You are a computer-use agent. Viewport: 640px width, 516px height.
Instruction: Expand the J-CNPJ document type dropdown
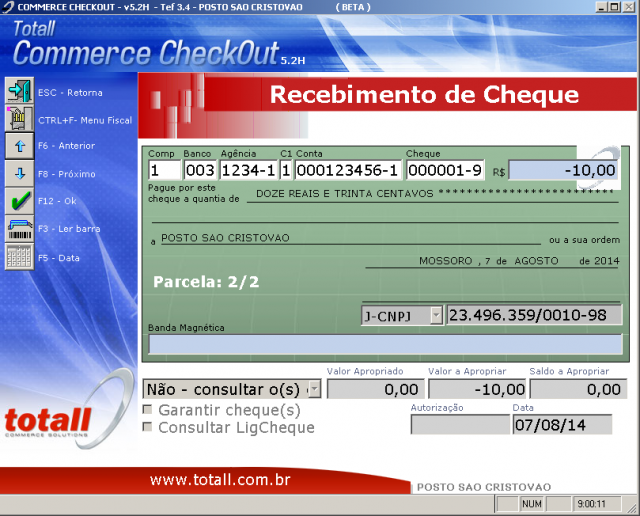tap(436, 316)
